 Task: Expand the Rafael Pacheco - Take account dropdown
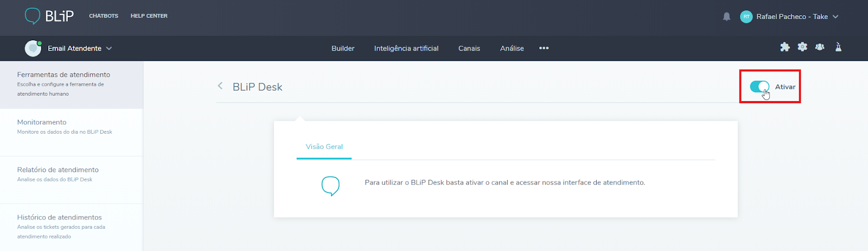tap(835, 17)
